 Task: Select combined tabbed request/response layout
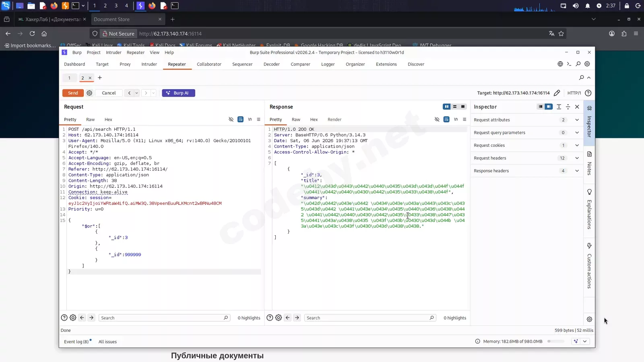click(x=463, y=107)
